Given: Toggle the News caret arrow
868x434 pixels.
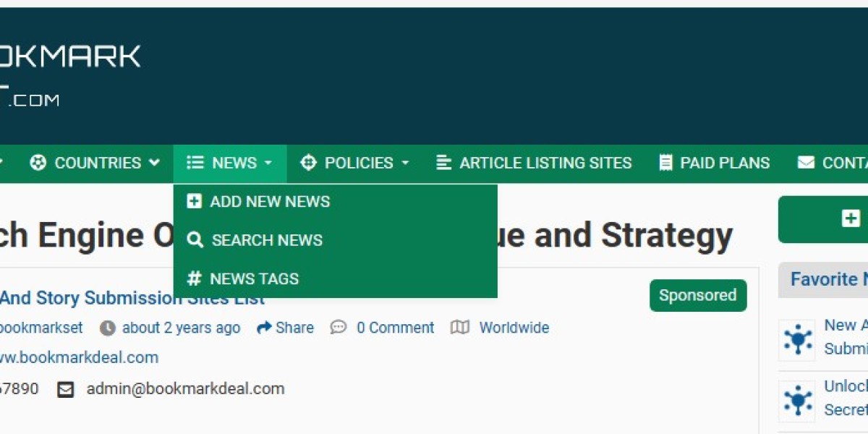Looking at the screenshot, I should tap(268, 163).
